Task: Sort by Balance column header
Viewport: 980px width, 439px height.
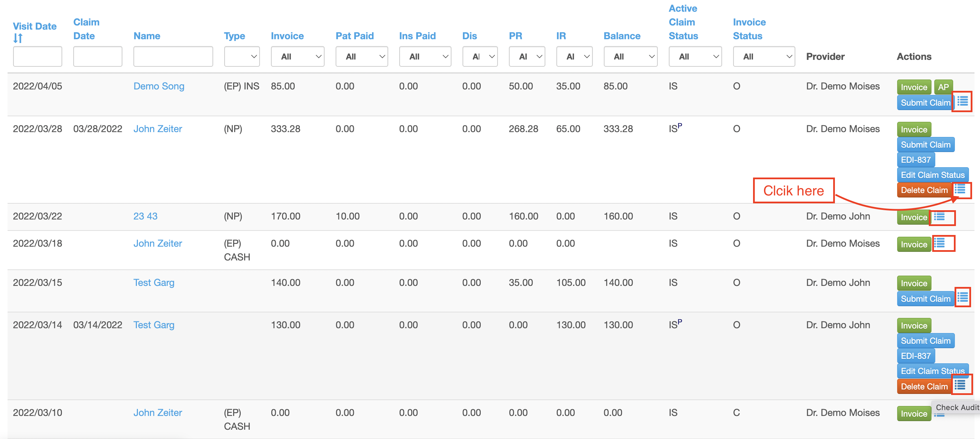Action: (x=622, y=36)
